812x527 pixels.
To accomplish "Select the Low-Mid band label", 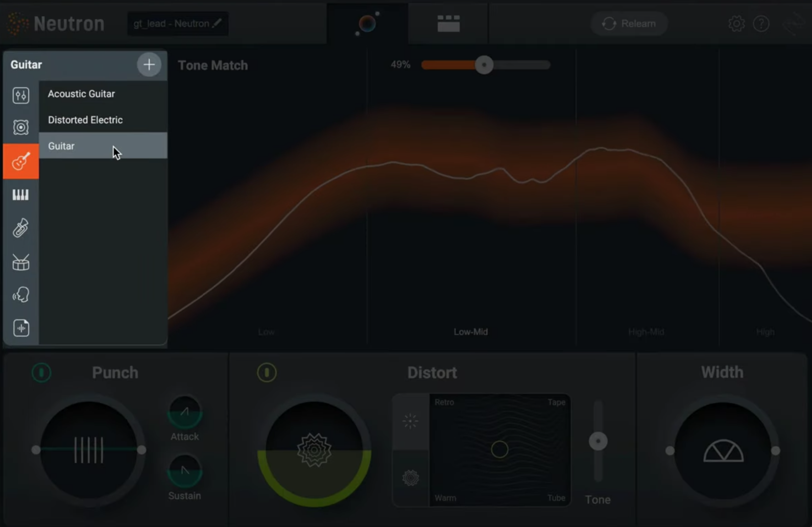I will pyautogui.click(x=470, y=332).
